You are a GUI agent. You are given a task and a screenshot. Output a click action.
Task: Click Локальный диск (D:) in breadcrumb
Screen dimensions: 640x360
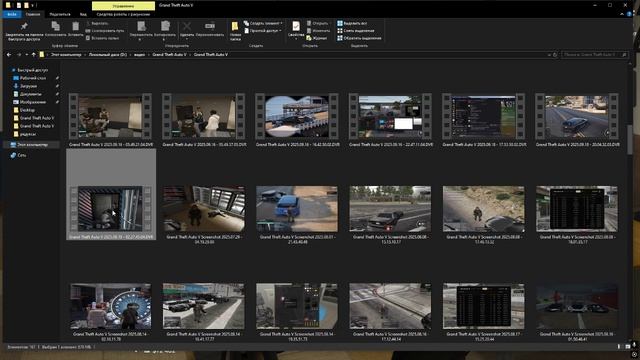click(108, 54)
